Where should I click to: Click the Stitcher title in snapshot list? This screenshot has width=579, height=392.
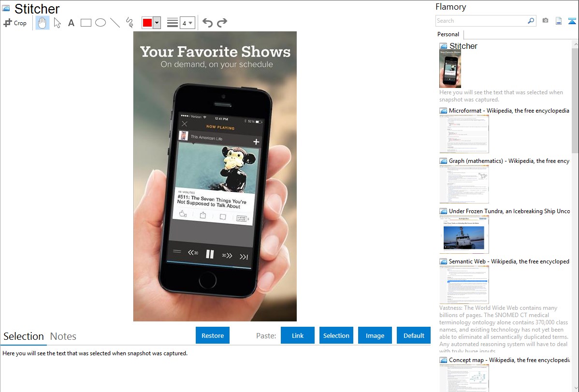pos(463,46)
